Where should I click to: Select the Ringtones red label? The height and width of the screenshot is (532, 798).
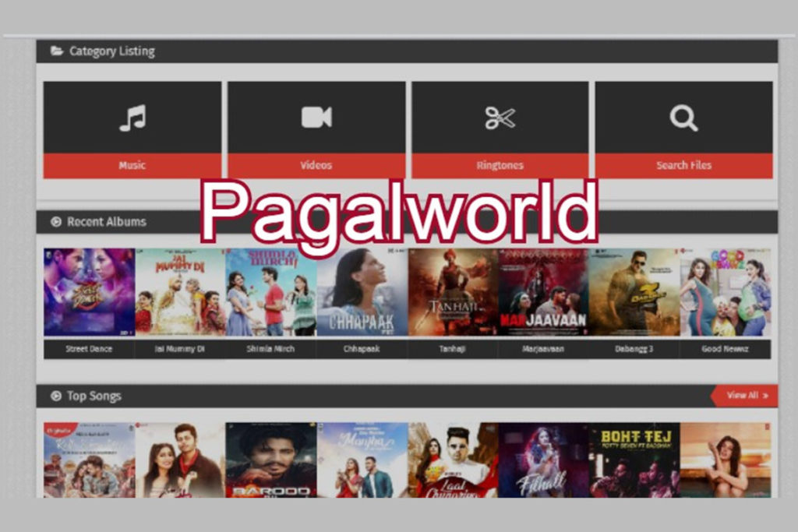[x=500, y=165]
